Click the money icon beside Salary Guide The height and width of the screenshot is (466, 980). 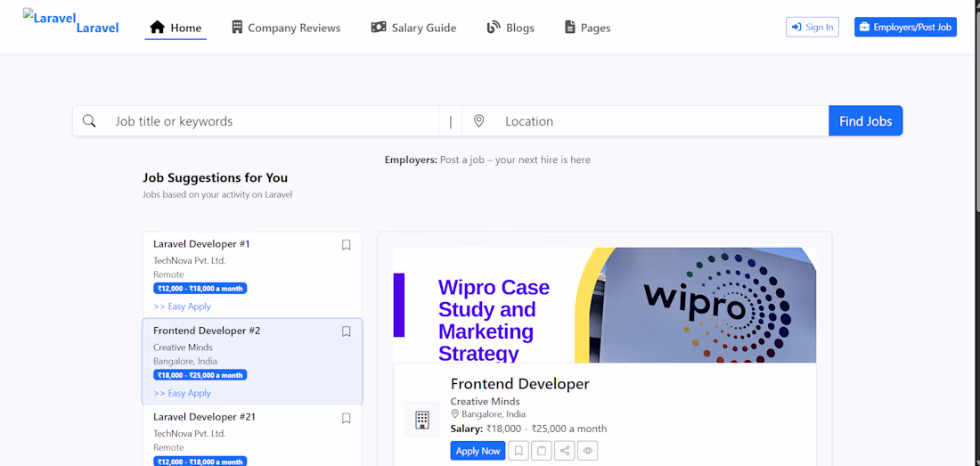point(379,28)
